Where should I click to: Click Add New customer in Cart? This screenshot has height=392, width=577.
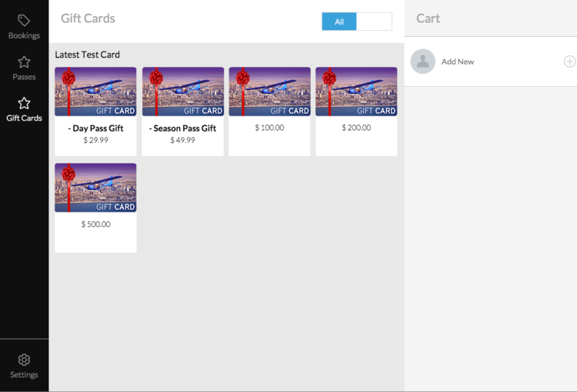tap(458, 61)
